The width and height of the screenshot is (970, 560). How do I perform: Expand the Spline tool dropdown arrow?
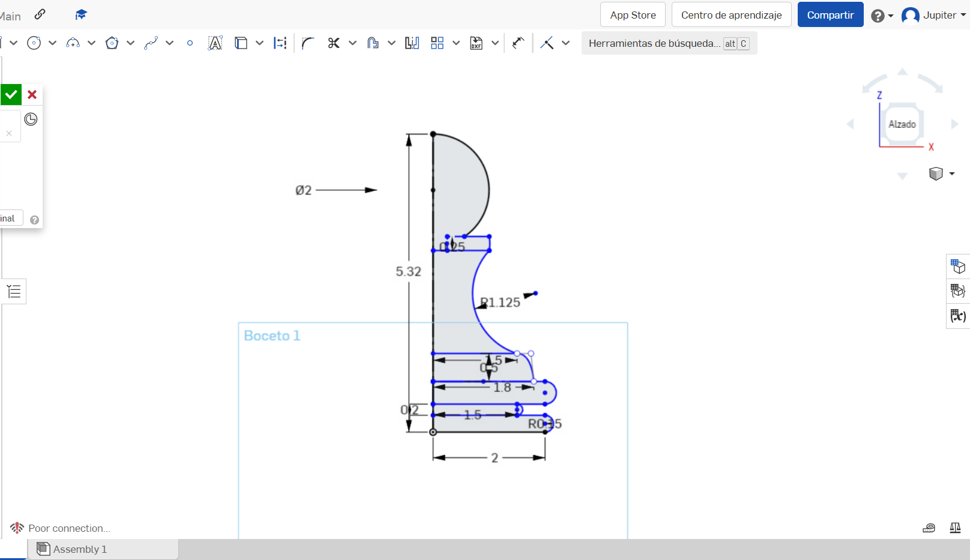click(x=170, y=43)
